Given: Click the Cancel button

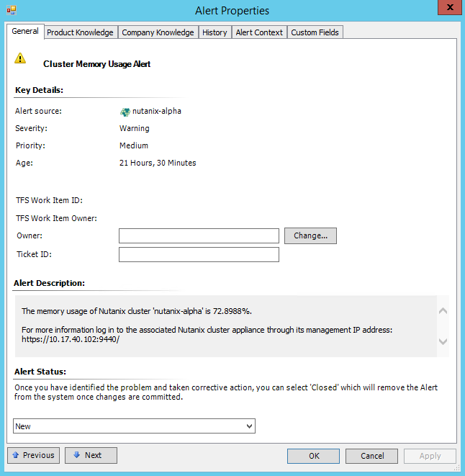Looking at the screenshot, I should (372, 456).
